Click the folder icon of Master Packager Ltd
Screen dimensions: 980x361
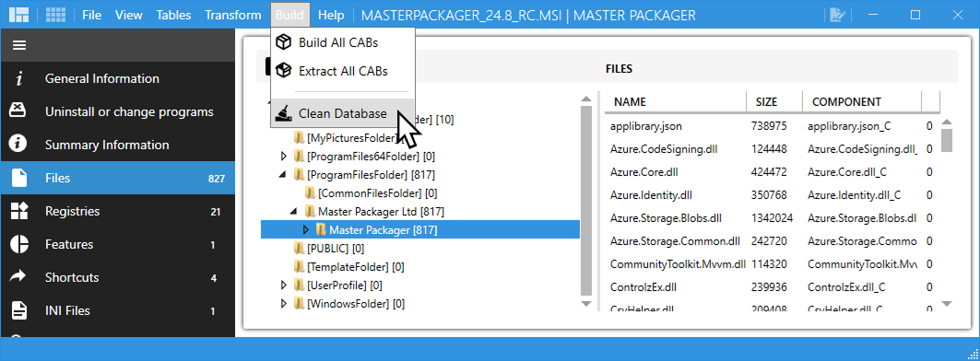pos(311,211)
